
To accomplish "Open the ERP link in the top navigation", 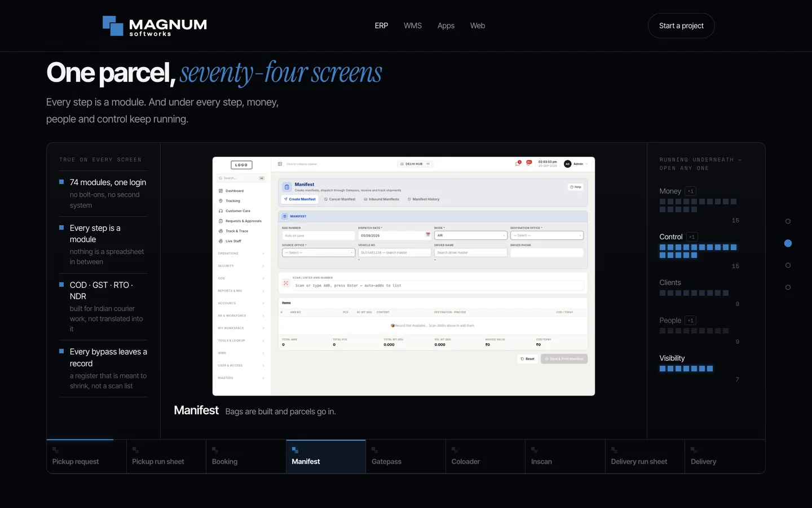I will tap(382, 26).
